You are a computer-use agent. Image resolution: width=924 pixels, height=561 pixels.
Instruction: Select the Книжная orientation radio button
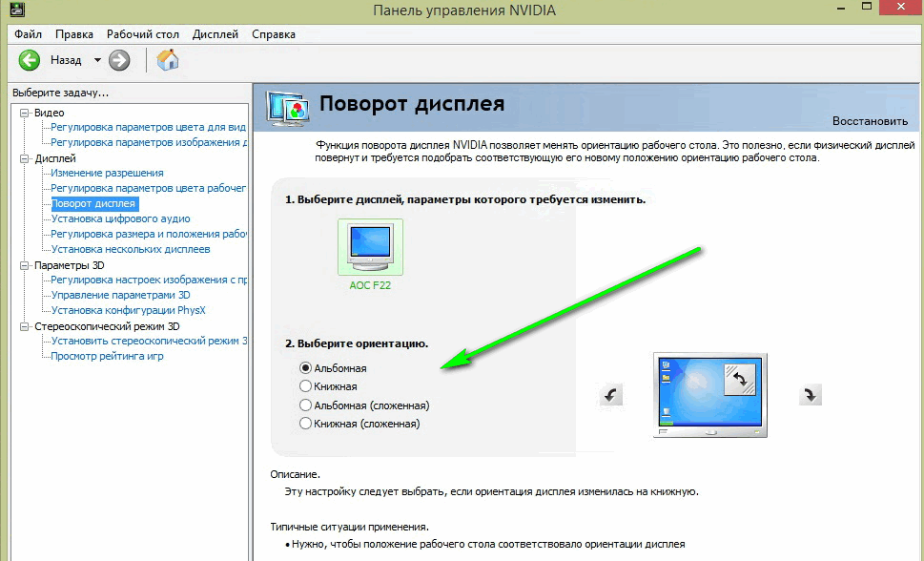[306, 386]
